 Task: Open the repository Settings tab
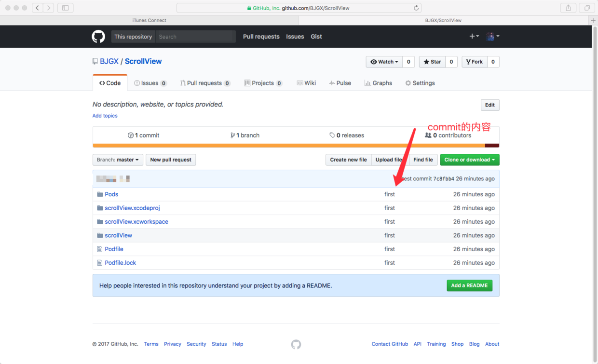pos(420,83)
